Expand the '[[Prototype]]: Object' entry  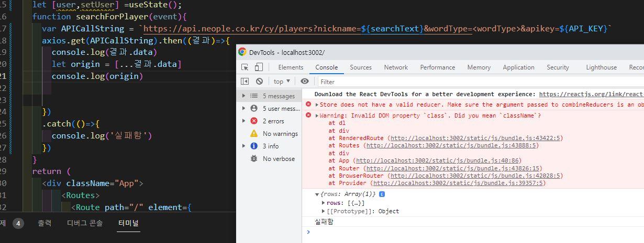click(324, 211)
